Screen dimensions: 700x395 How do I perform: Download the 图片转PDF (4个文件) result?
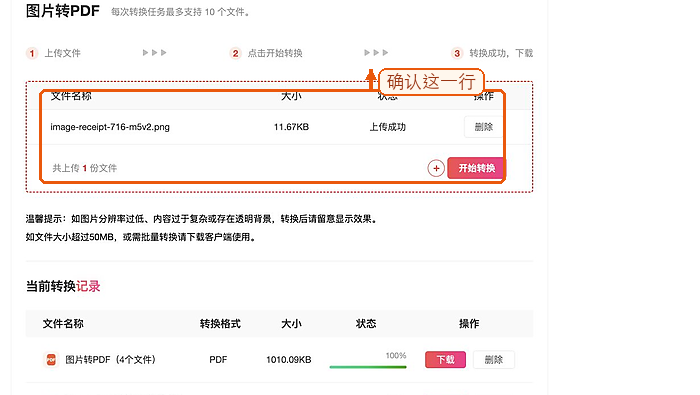coord(445,359)
